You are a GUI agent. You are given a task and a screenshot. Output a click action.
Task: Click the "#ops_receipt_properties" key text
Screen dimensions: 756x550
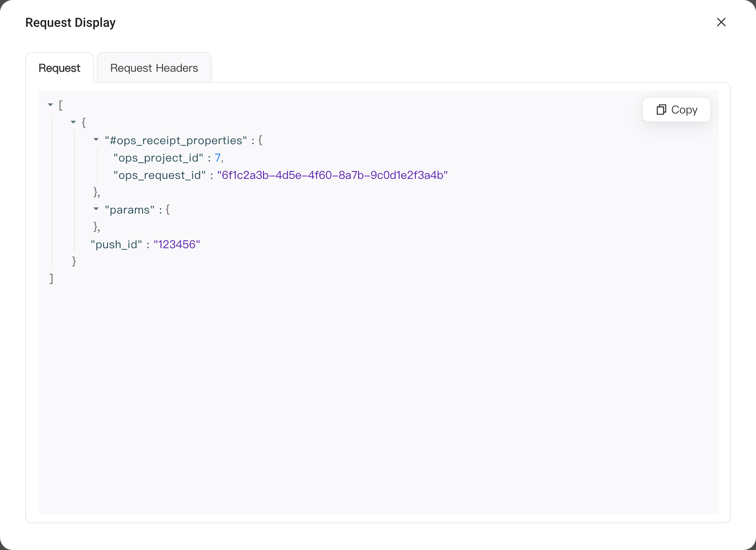pos(176,140)
